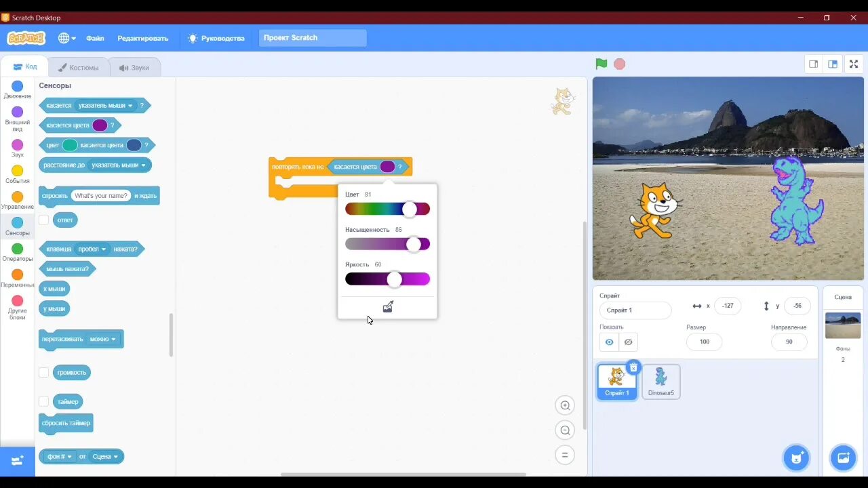868x488 pixels.
Task: Hide the sprite with crossed eye button
Action: click(628, 342)
